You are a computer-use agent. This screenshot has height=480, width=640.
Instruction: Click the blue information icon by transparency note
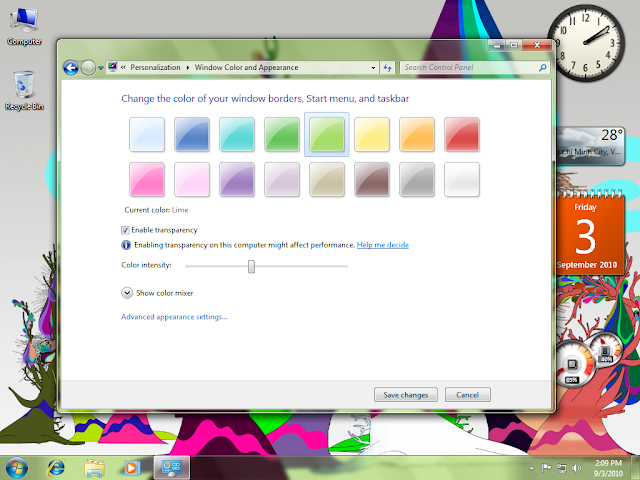click(126, 245)
